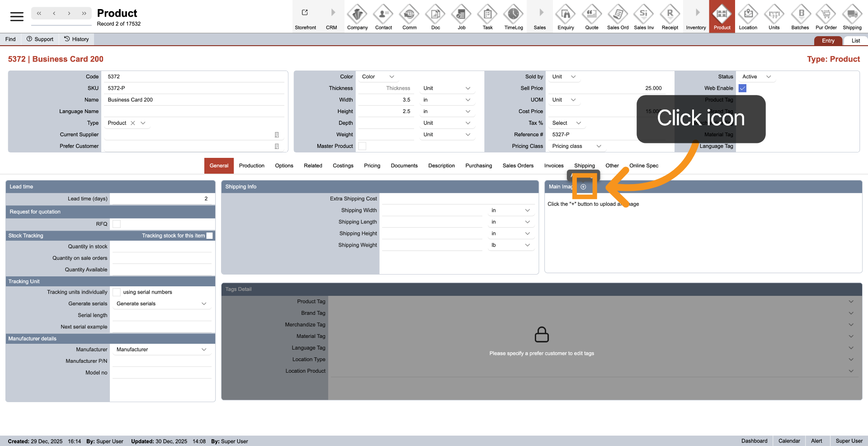Open Current Supplier lookup icon
868x446 pixels.
click(277, 135)
